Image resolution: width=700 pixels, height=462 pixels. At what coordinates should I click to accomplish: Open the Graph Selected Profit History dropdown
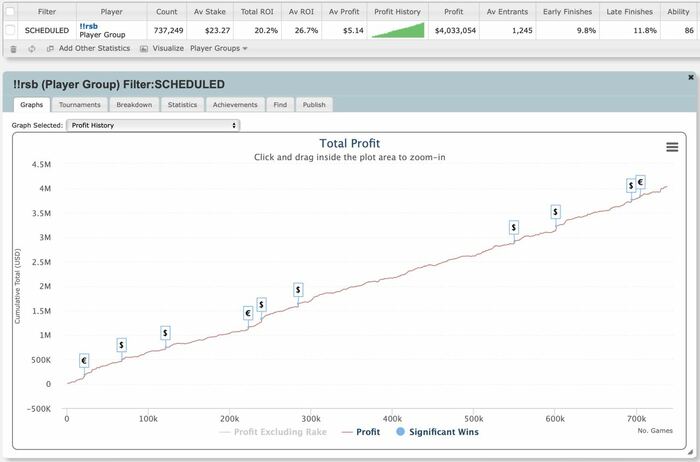click(153, 125)
